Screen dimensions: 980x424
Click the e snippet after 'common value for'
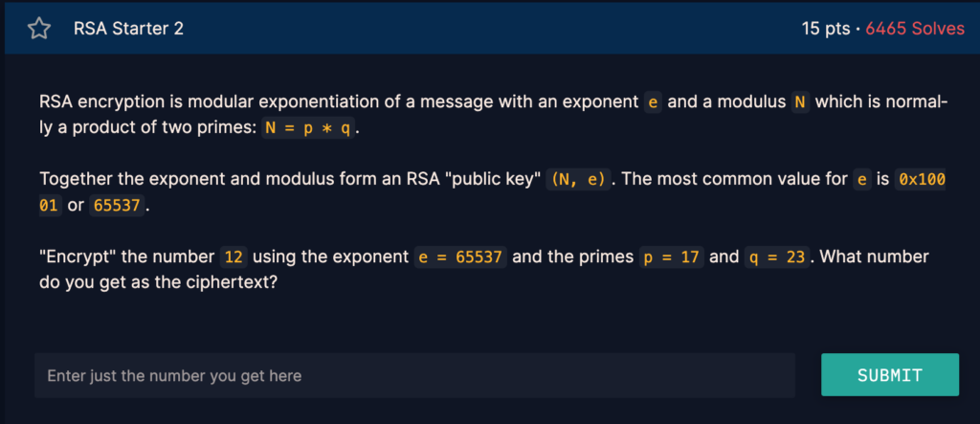(x=861, y=180)
